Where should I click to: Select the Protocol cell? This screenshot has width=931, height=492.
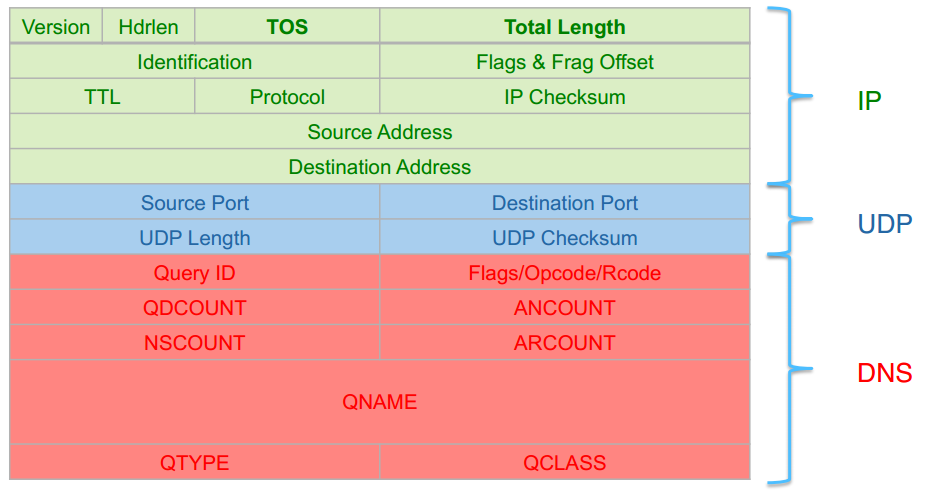[x=287, y=97]
